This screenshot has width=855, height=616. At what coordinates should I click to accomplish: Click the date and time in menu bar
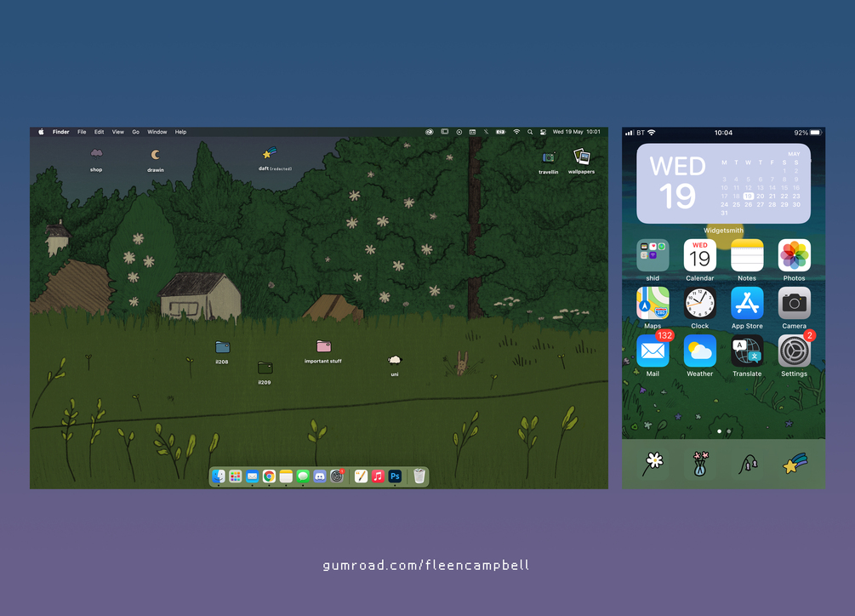click(x=576, y=132)
